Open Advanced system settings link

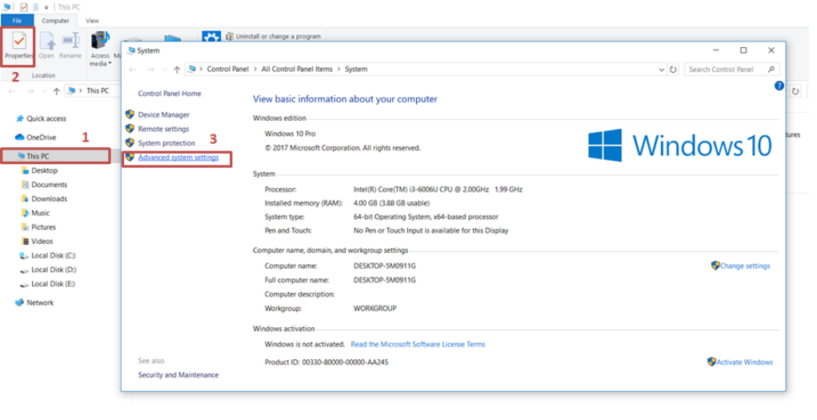pyautogui.click(x=178, y=157)
